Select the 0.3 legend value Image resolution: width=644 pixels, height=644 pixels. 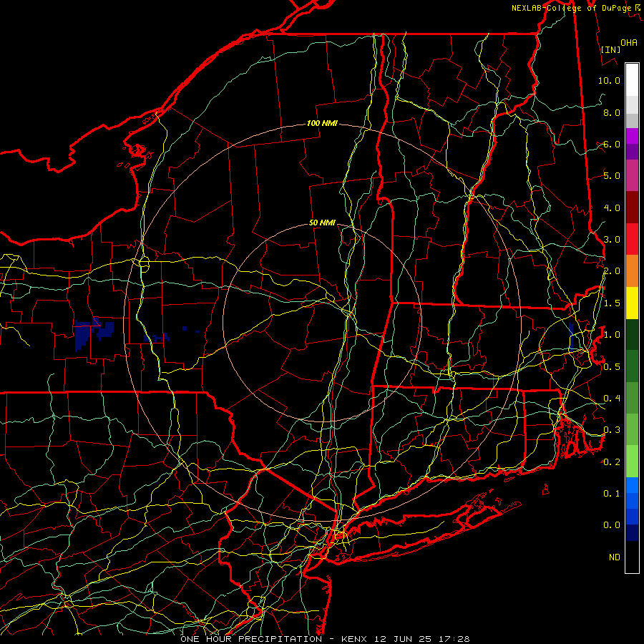[x=612, y=430]
